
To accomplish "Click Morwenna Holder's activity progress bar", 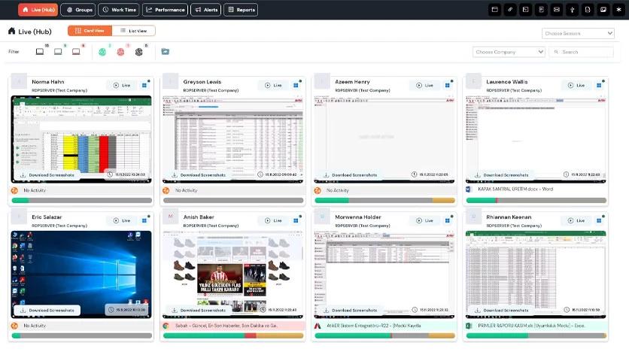I will pyautogui.click(x=384, y=335).
